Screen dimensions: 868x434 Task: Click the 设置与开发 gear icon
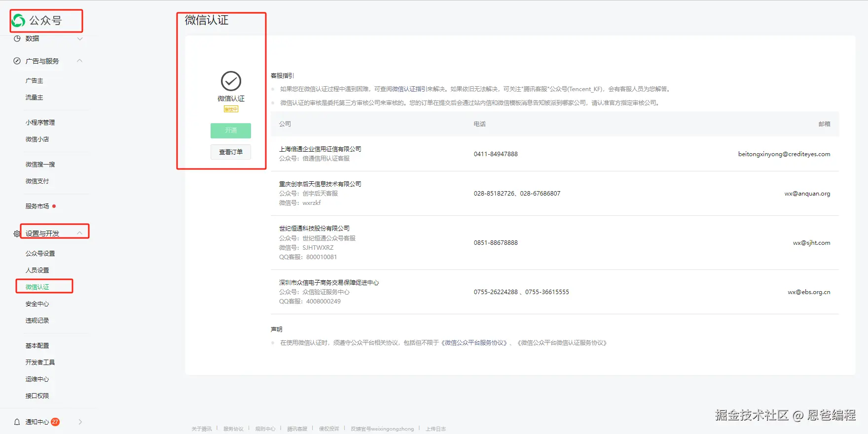(x=17, y=234)
